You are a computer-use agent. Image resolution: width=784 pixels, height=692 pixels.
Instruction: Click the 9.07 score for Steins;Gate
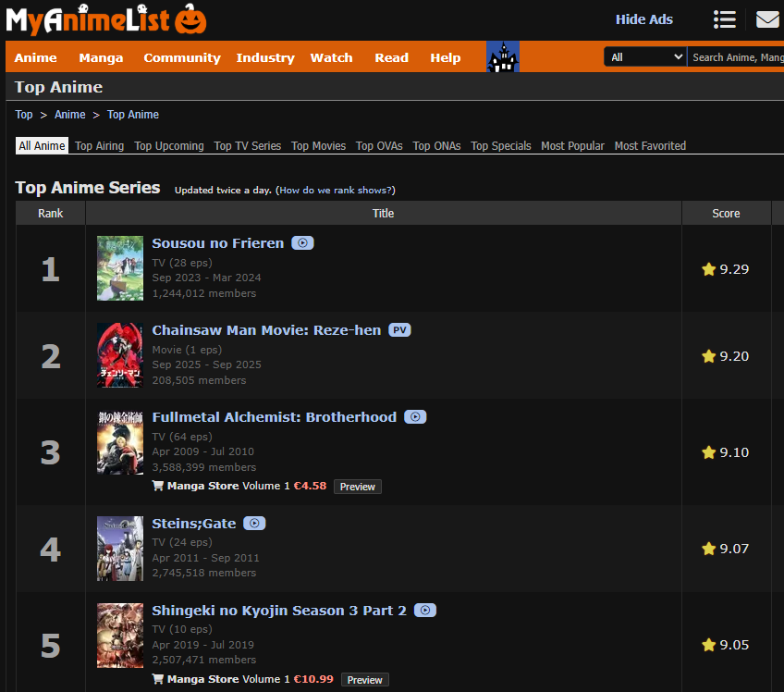click(734, 549)
